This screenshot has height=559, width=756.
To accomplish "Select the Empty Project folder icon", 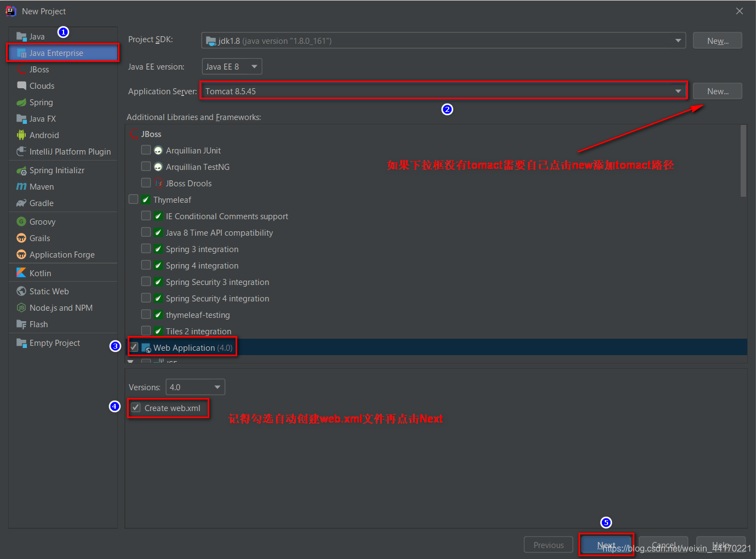I will (x=21, y=343).
